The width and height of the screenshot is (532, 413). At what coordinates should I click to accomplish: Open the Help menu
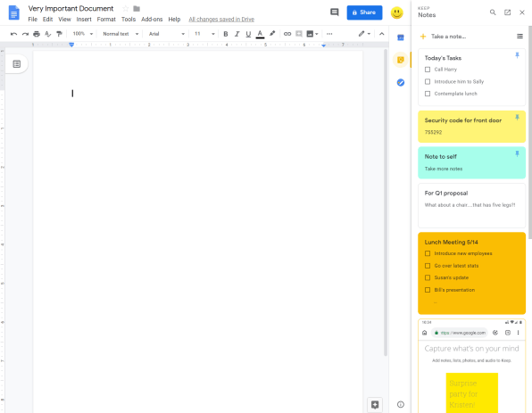pos(174,20)
